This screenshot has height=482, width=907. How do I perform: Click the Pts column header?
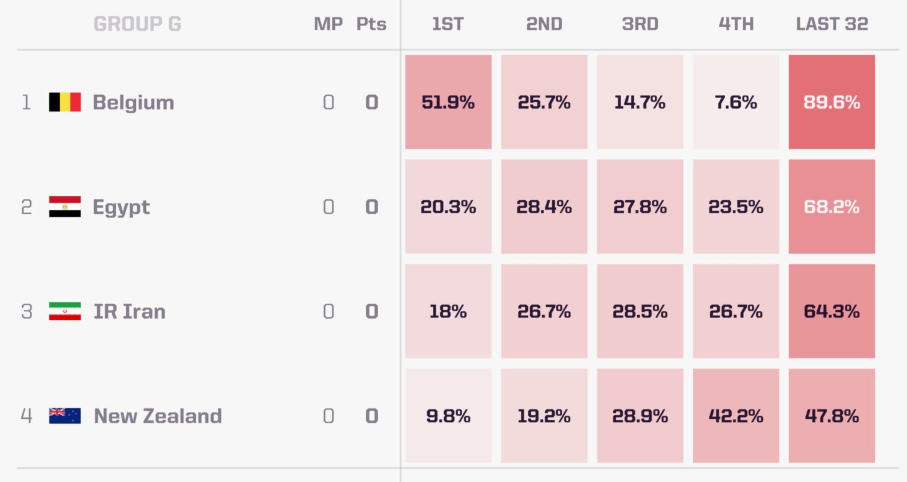(371, 24)
